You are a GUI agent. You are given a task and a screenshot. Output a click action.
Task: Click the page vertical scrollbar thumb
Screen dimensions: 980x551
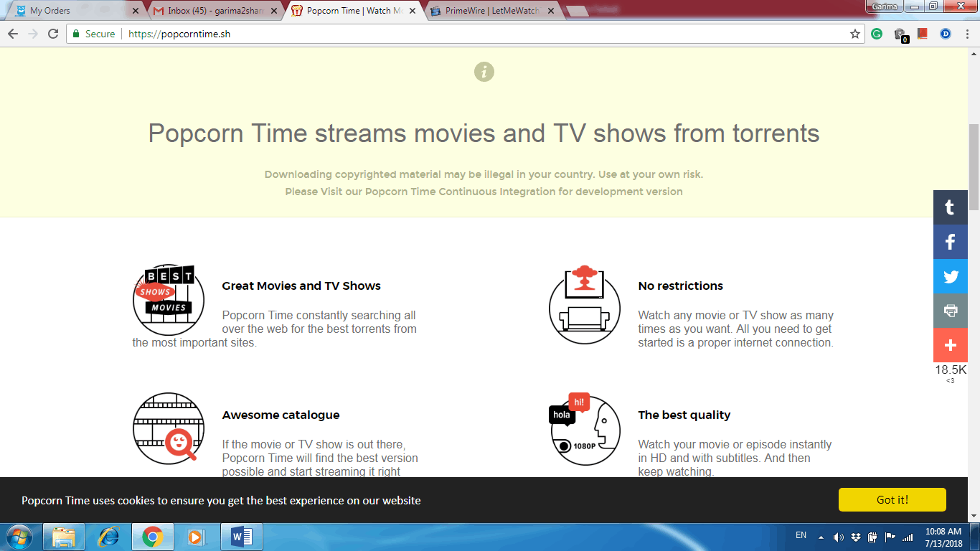click(x=974, y=165)
